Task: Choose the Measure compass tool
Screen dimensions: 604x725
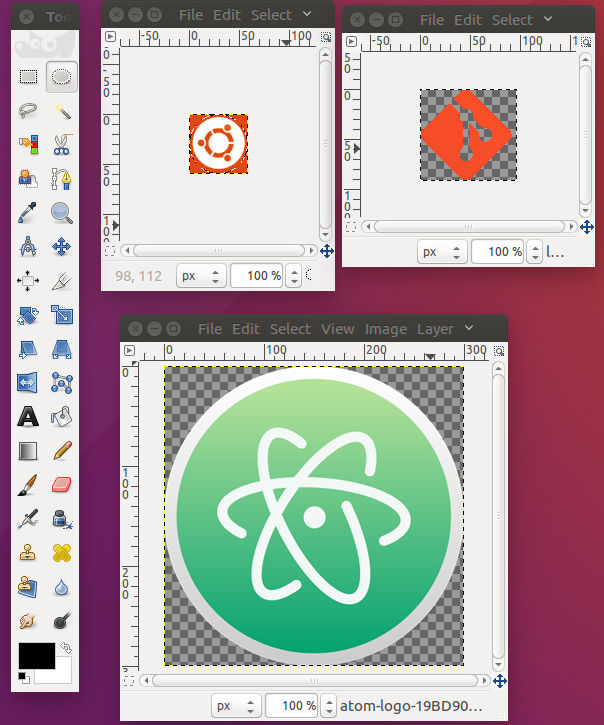Action: coord(28,247)
